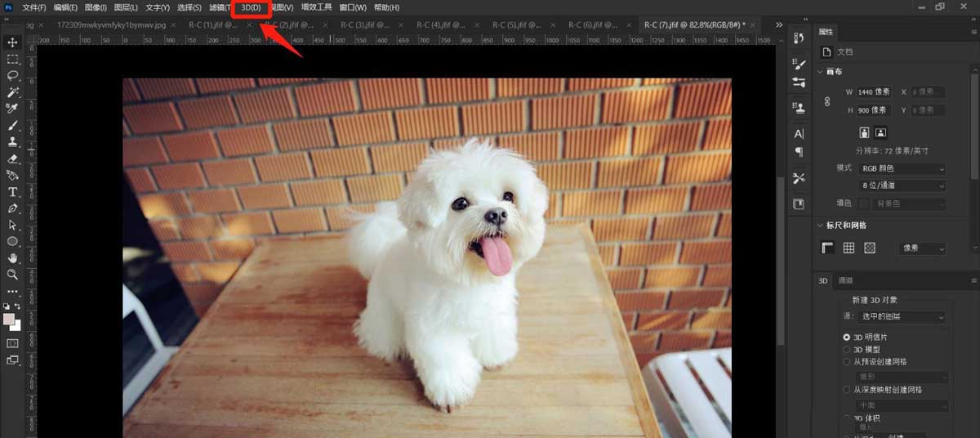This screenshot has height=438, width=980.
Task: Click the canvas width W input field
Action: click(873, 92)
